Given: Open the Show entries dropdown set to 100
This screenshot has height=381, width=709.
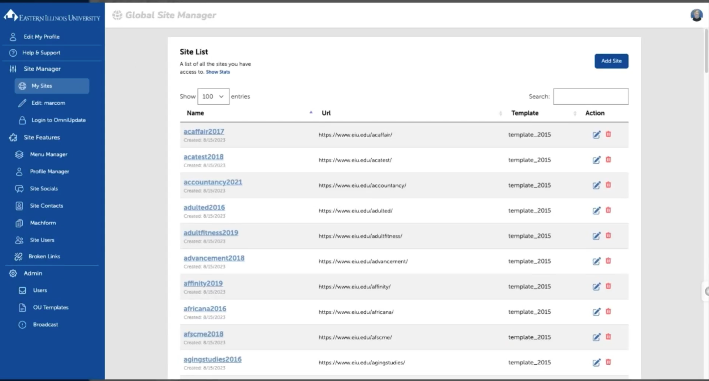Looking at the screenshot, I should (x=213, y=96).
